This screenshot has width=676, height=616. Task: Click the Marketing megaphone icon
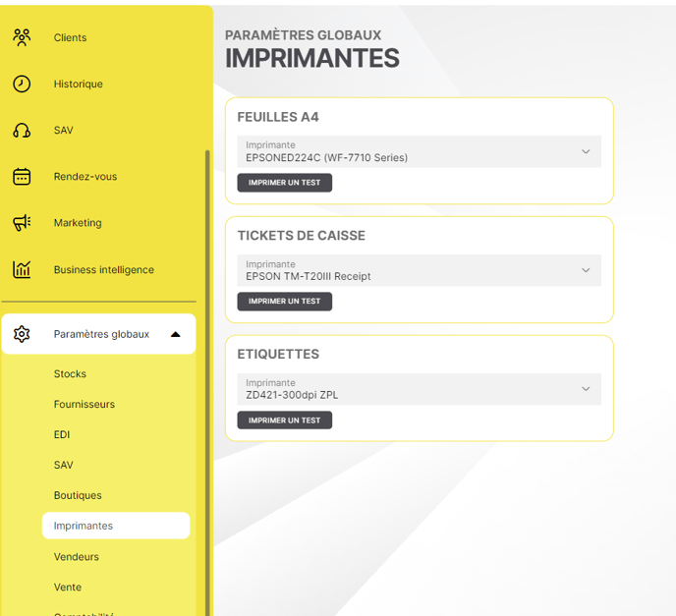[x=22, y=223]
